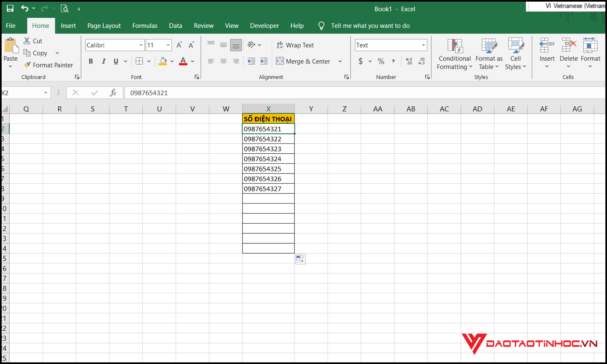The height and width of the screenshot is (364, 607).
Task: Click the Save icon in title bar
Action: [x=10, y=8]
